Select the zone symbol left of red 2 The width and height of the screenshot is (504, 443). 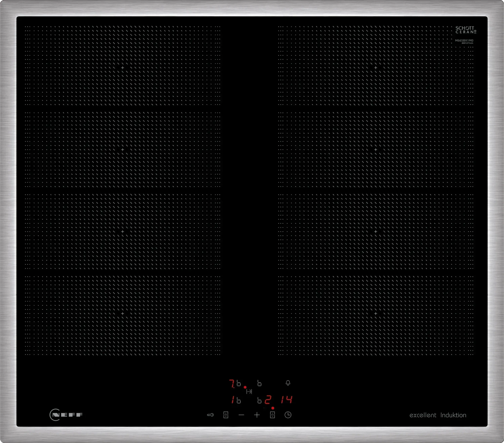pyautogui.click(x=259, y=400)
